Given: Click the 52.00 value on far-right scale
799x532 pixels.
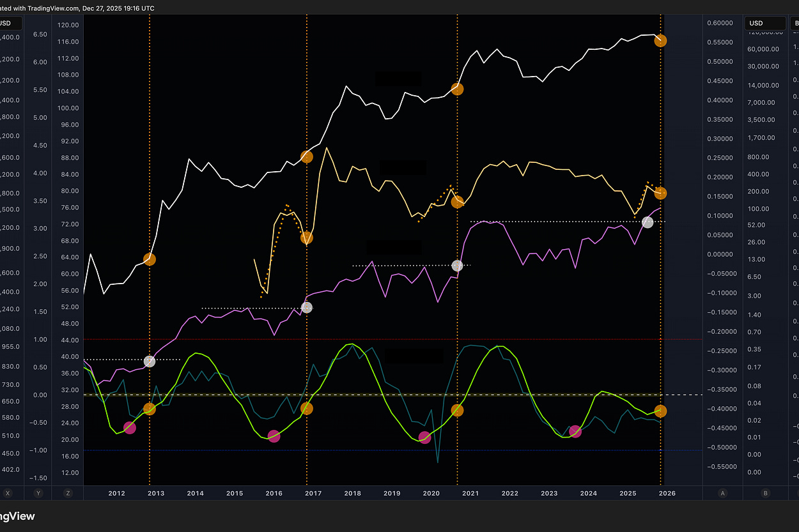Looking at the screenshot, I should tap(756, 225).
